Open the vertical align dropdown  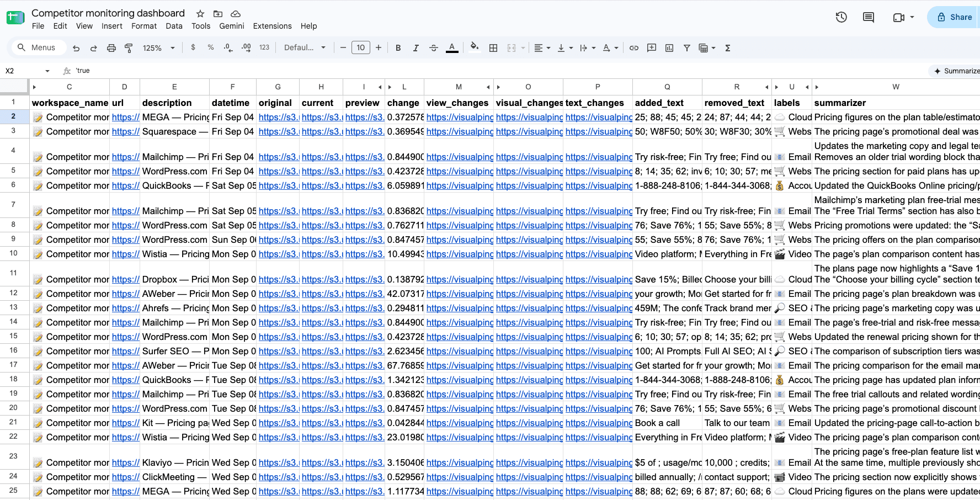565,48
